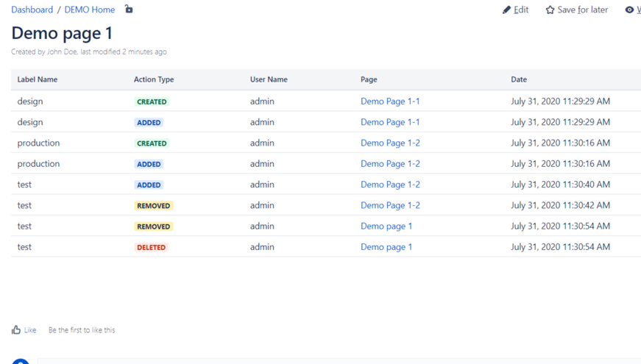Open the Dashboard breadcrumb link

click(32, 10)
